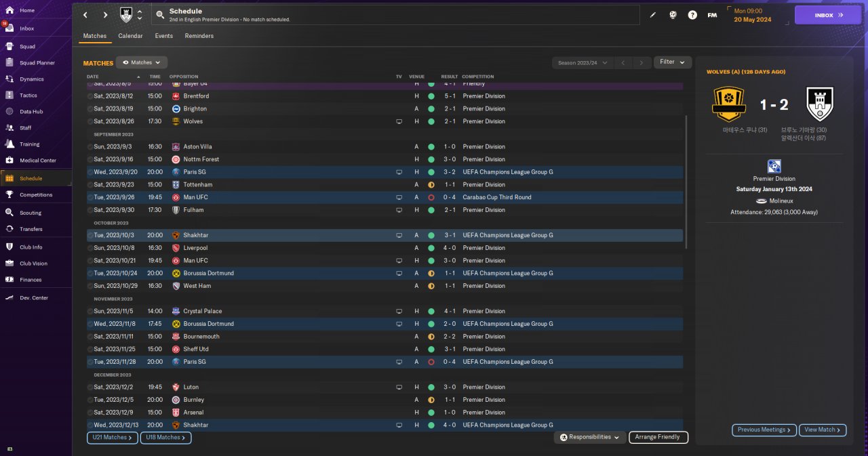Click Arrange Friendly button

tap(658, 437)
